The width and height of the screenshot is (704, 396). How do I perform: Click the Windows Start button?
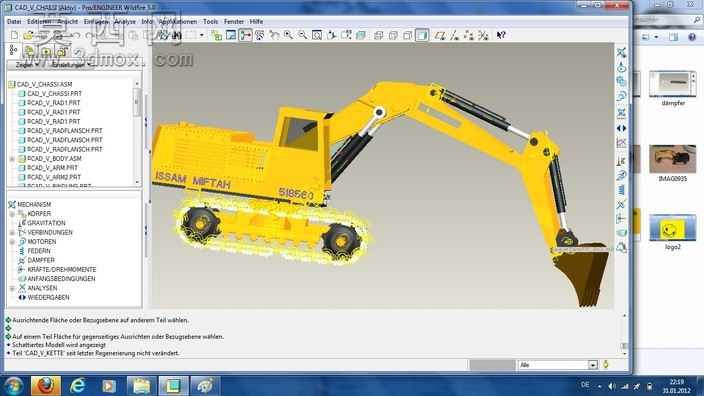click(x=13, y=386)
